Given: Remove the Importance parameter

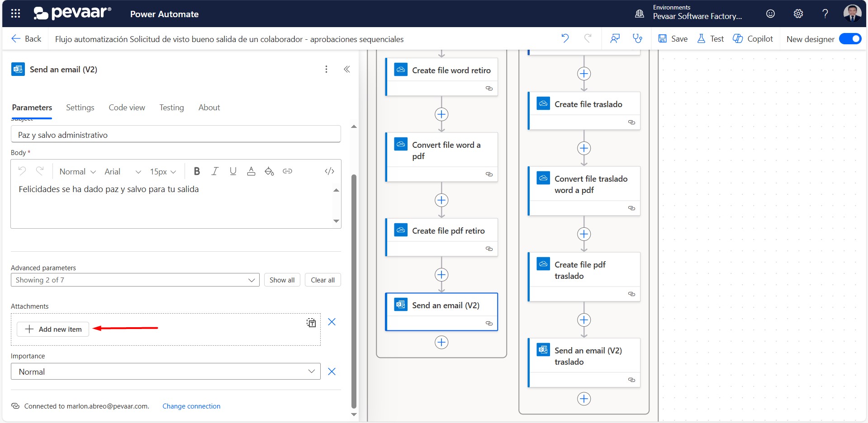Looking at the screenshot, I should pyautogui.click(x=332, y=371).
